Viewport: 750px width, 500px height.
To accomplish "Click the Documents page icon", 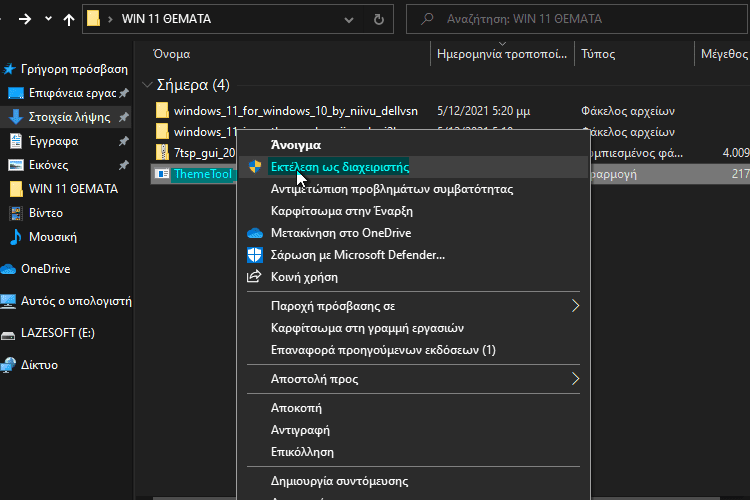I will [x=16, y=141].
